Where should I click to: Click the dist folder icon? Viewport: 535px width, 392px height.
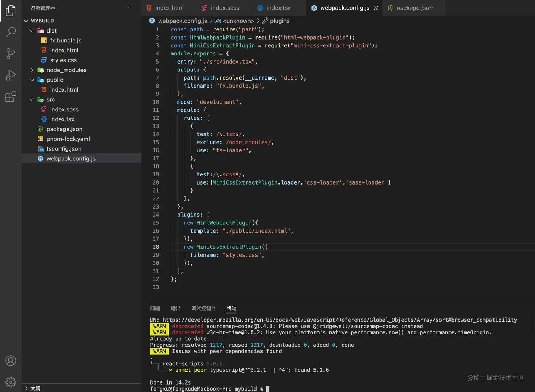point(40,30)
